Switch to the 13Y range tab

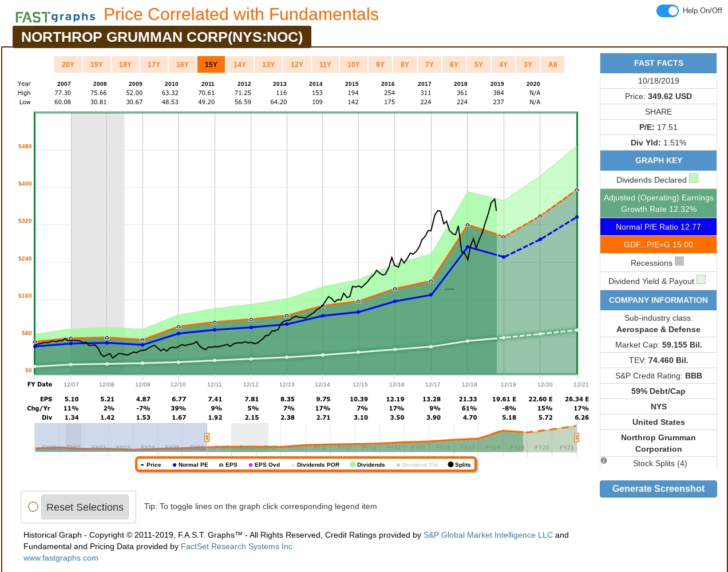(268, 65)
